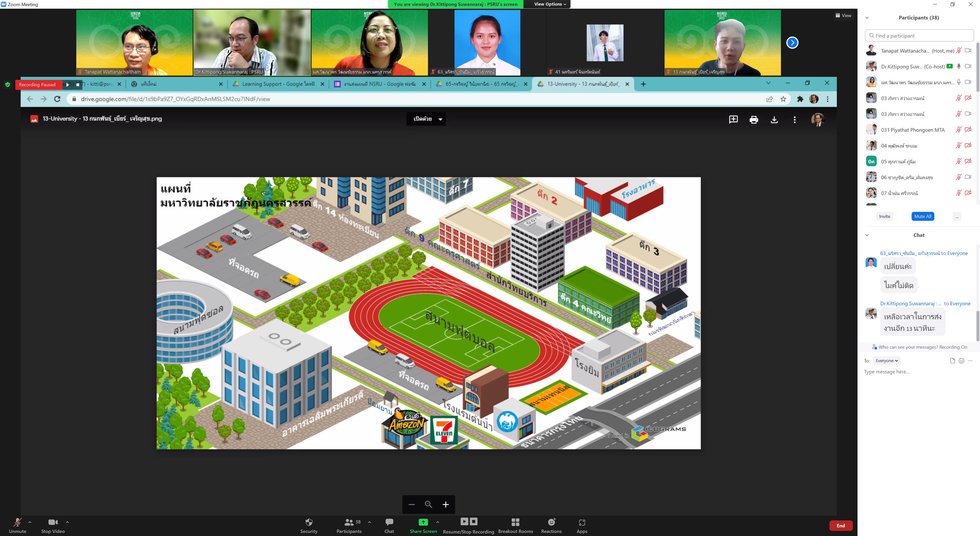
Task: Click the Mute All button
Action: [x=923, y=216]
